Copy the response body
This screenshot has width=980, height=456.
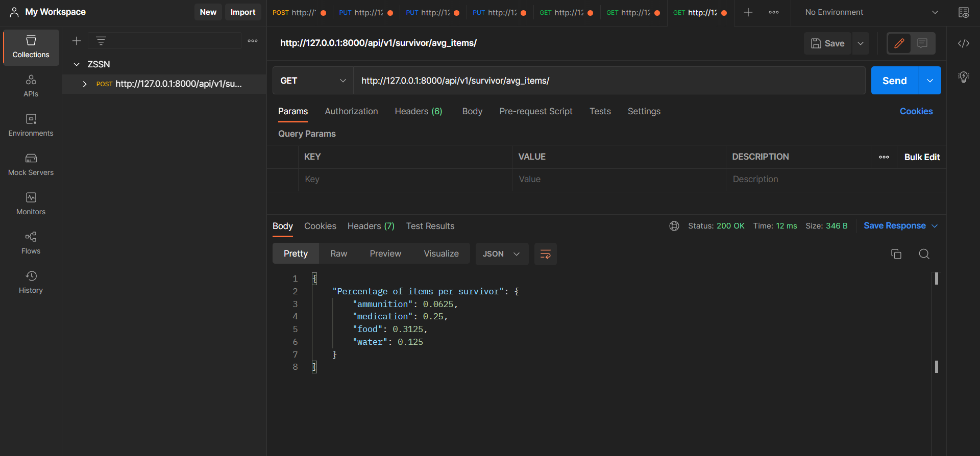[x=896, y=254]
